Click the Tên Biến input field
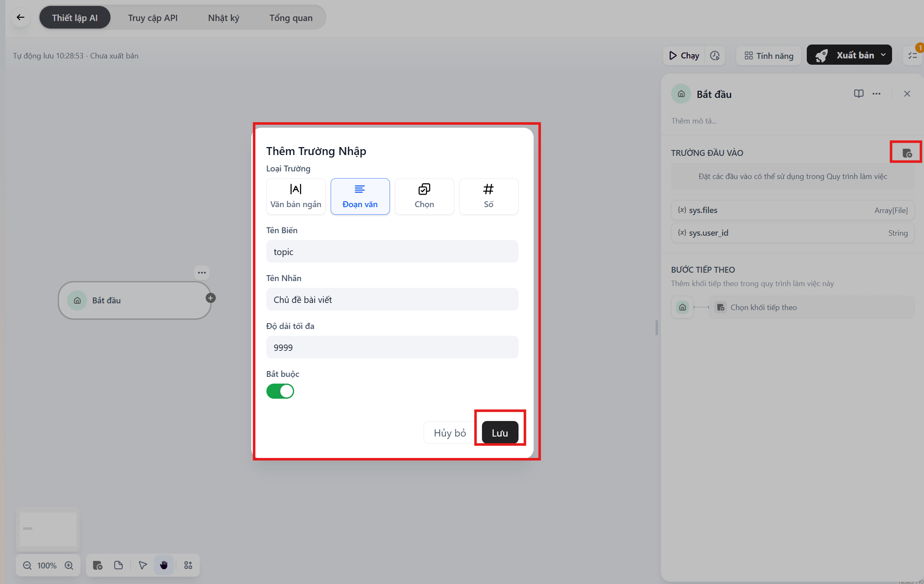 (392, 252)
